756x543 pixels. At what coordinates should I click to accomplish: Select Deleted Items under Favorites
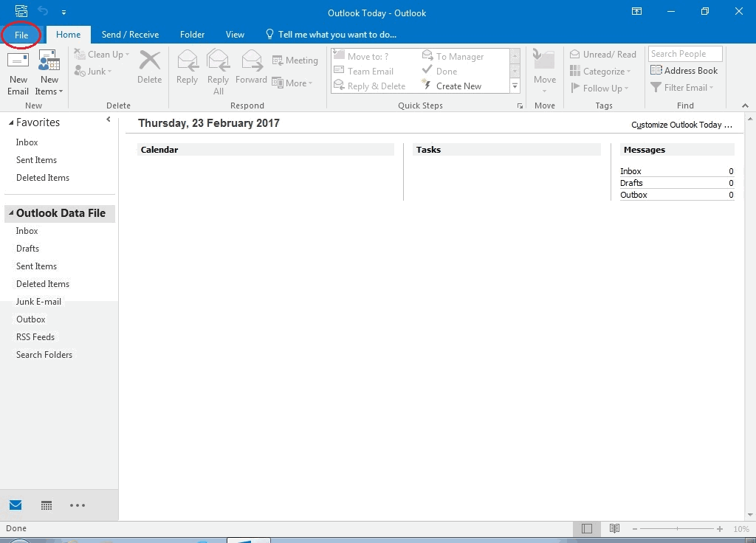pos(42,178)
